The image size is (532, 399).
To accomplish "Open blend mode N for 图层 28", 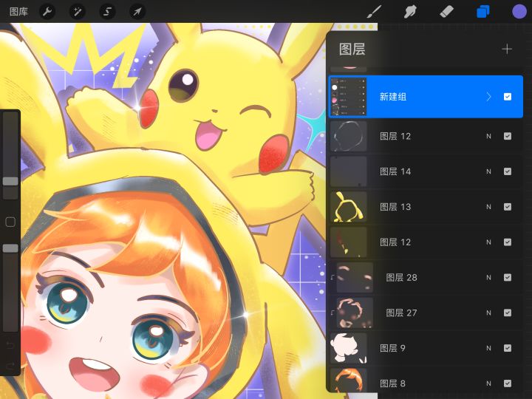I will 488,277.
